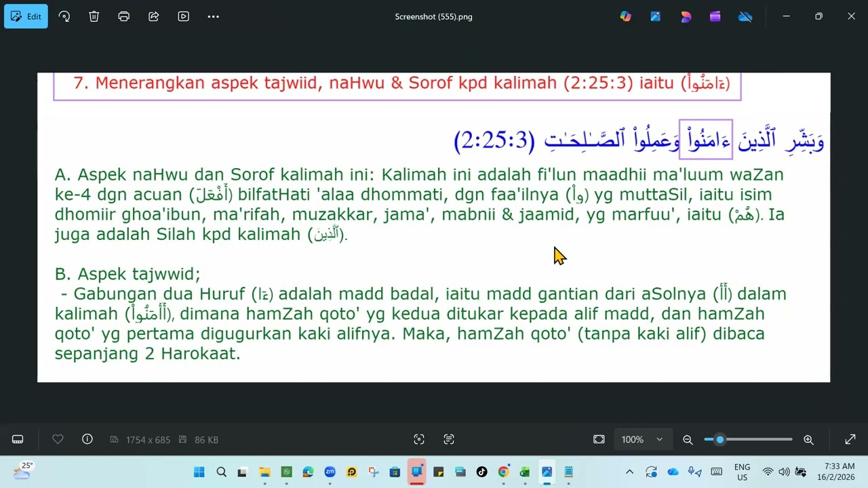Open the Edit image button

point(26,16)
